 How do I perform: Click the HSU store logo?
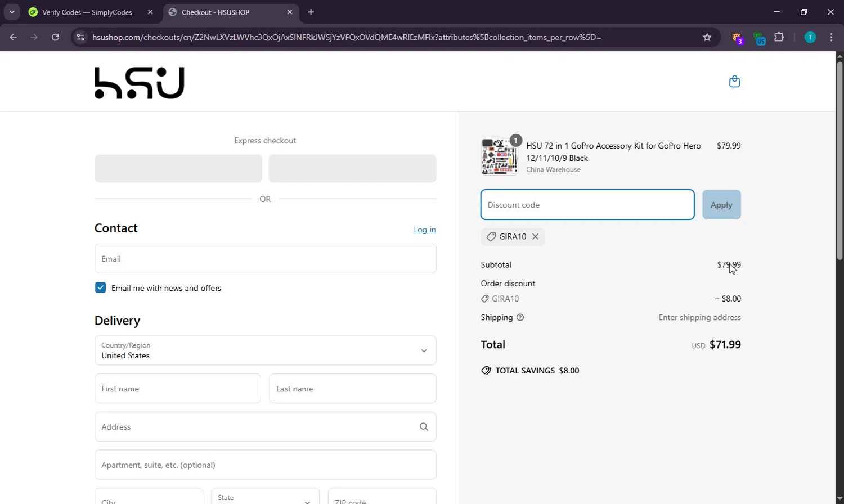tap(140, 83)
